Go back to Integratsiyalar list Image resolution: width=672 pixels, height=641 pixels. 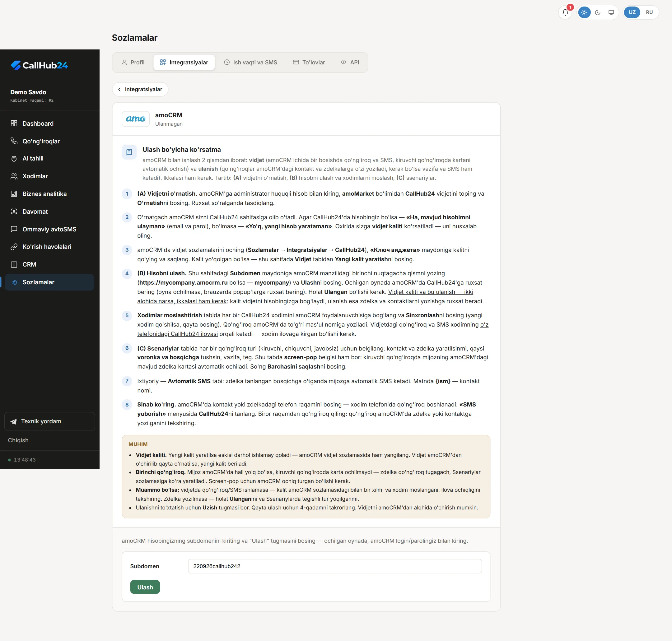point(140,90)
